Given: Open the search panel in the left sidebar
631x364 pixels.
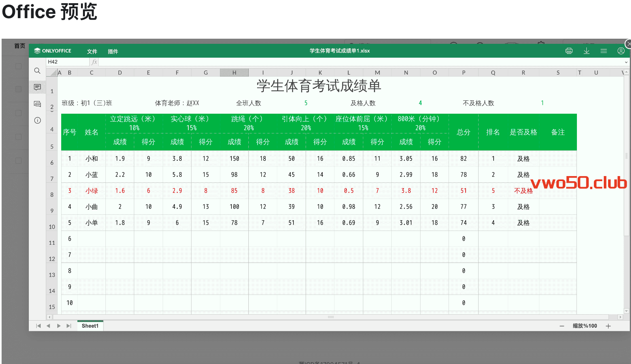Looking at the screenshot, I should coord(37,71).
